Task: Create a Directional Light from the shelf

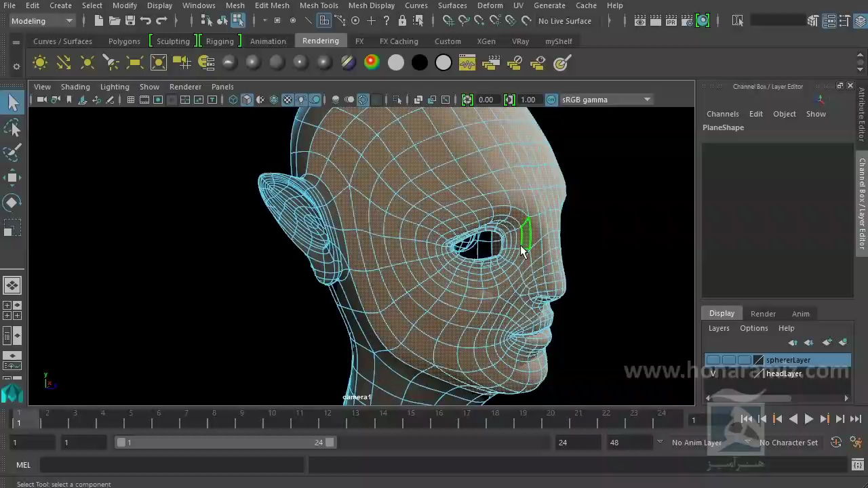Action: tap(64, 63)
